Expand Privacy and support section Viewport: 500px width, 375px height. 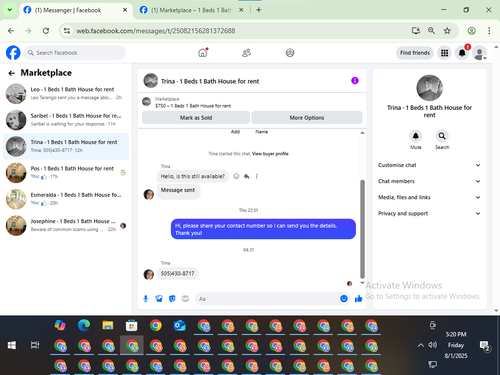(x=429, y=213)
